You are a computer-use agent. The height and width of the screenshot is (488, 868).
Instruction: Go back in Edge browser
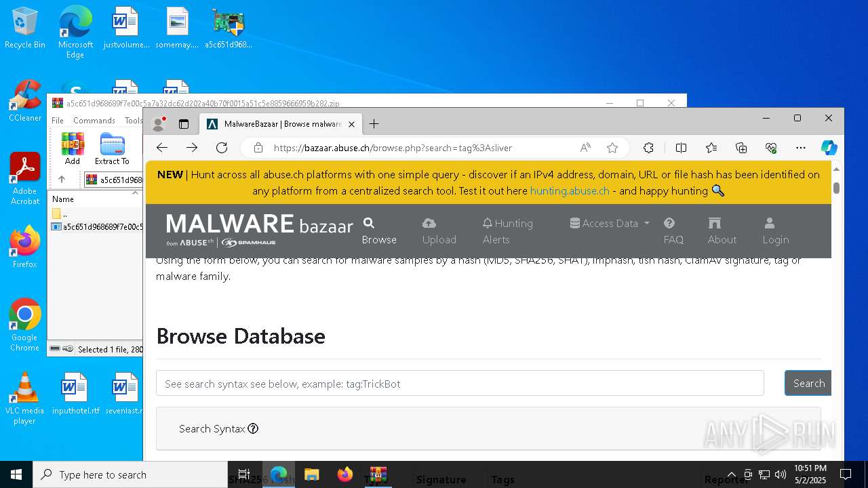pyautogui.click(x=161, y=148)
